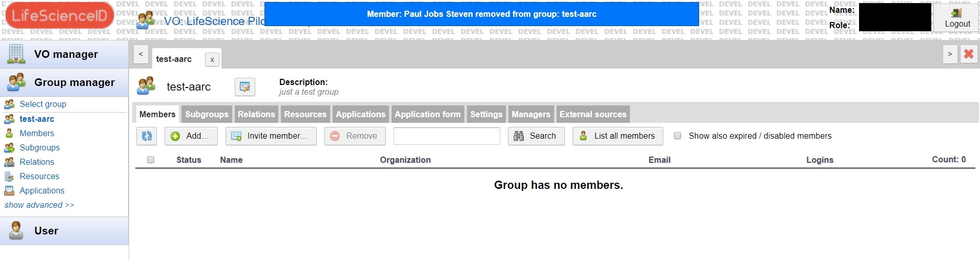This screenshot has width=980, height=260.
Task: Dismiss the blue member removed notification
Action: [481, 14]
